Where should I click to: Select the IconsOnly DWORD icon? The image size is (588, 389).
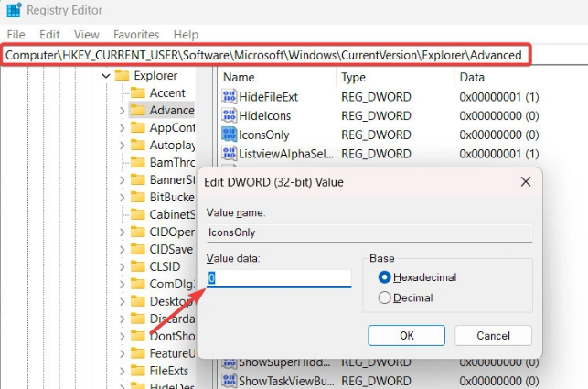229,135
